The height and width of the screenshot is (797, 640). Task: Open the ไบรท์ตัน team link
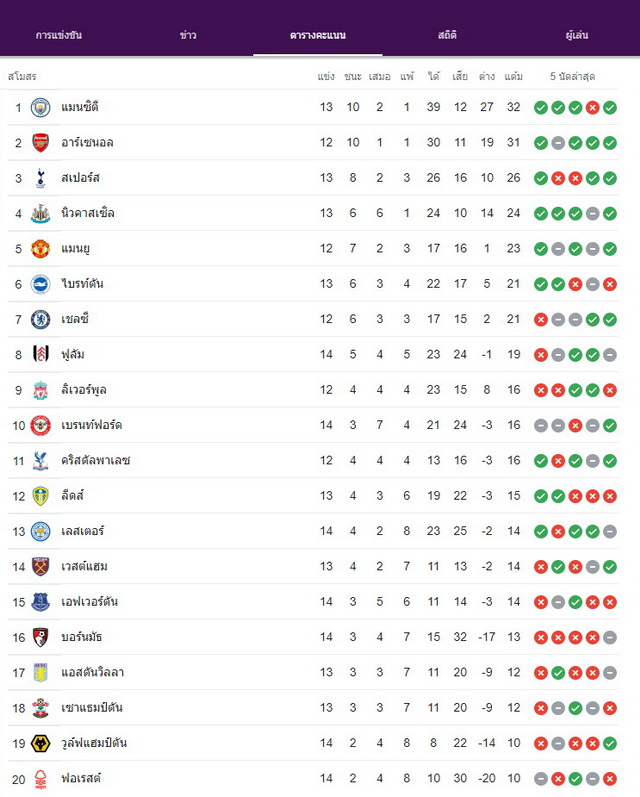click(82, 284)
